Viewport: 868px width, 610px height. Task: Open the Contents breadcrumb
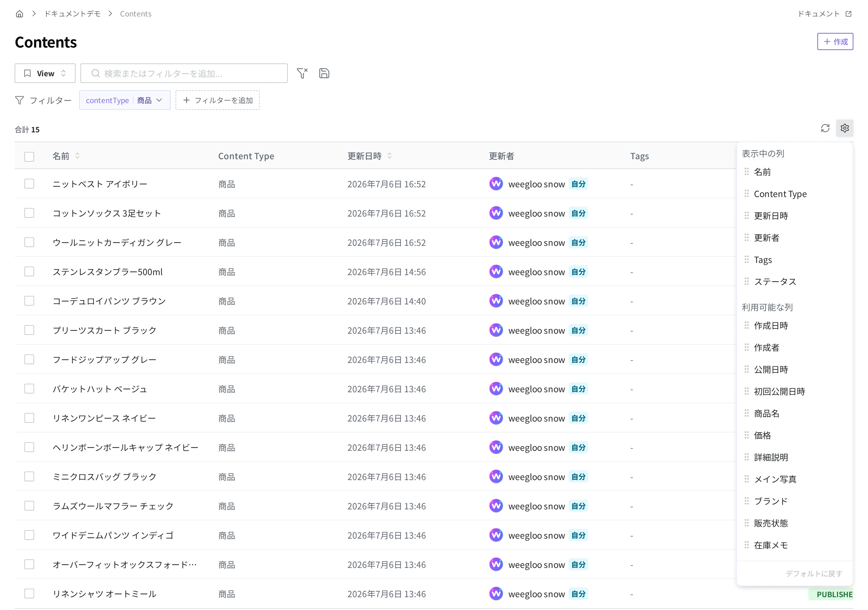click(136, 14)
